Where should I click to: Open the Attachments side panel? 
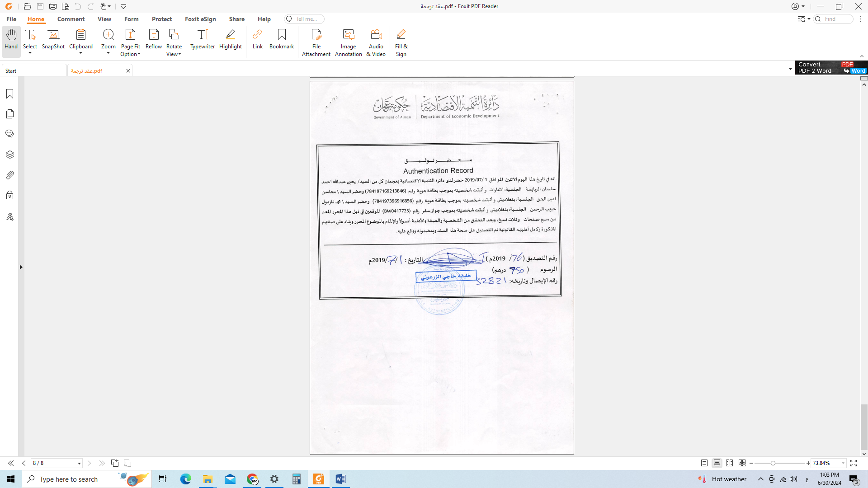coord(10,175)
